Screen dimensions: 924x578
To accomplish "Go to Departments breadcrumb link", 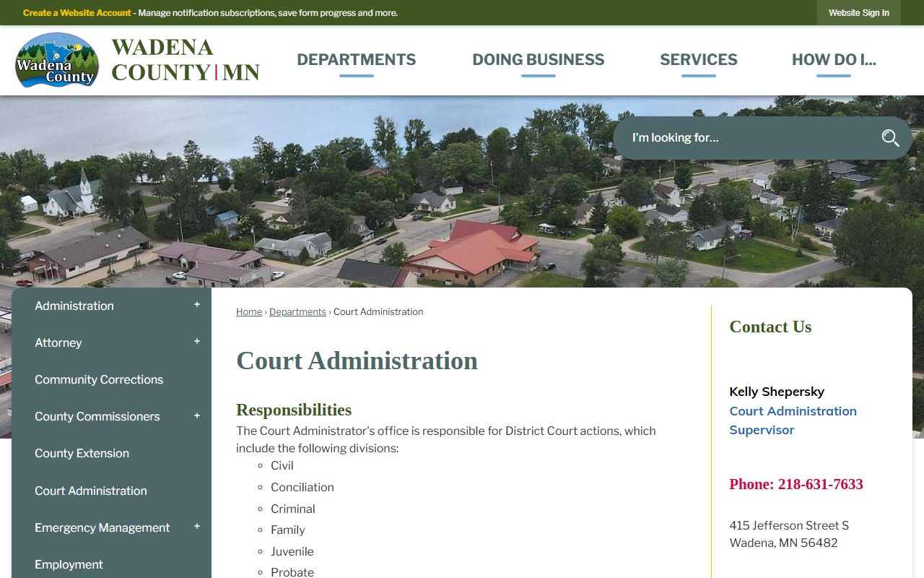I will 297,312.
